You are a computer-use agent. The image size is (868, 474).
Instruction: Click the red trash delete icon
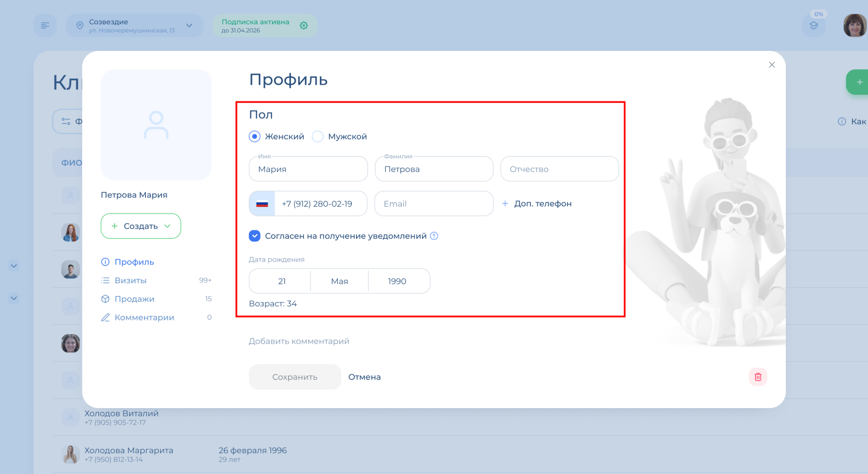[757, 377]
